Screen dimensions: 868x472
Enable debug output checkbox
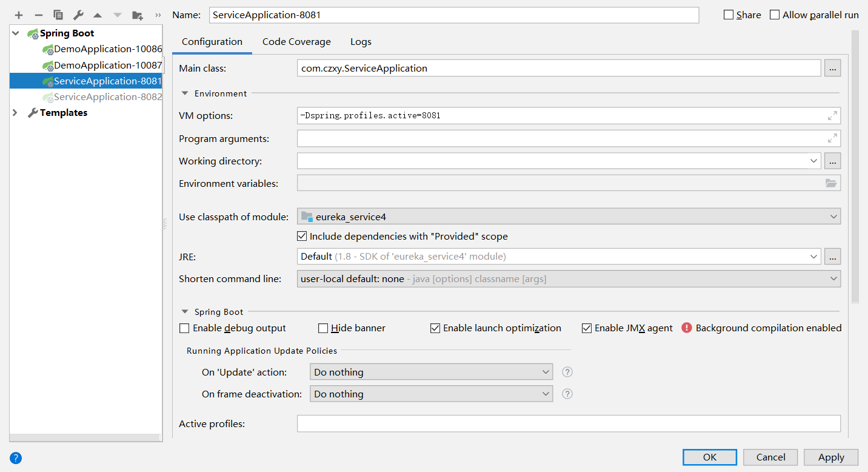(184, 328)
